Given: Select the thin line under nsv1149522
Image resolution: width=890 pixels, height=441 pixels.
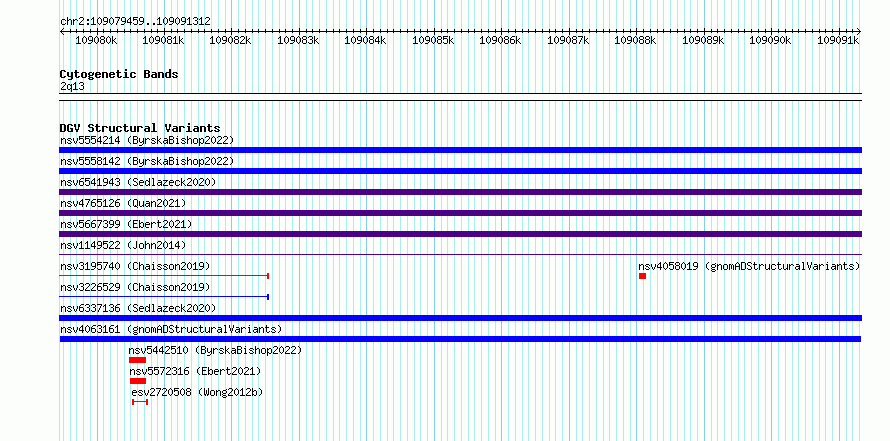Looking at the screenshot, I should (460, 255).
